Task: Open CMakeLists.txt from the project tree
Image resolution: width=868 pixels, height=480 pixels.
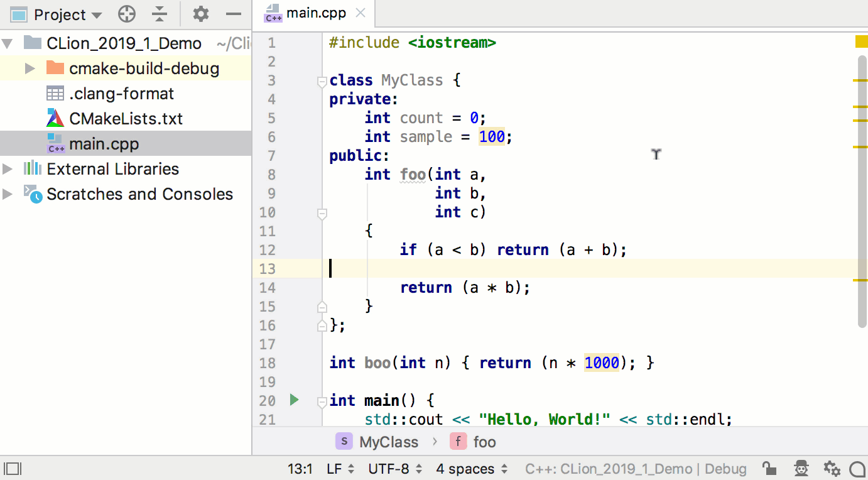Action: pyautogui.click(x=126, y=119)
